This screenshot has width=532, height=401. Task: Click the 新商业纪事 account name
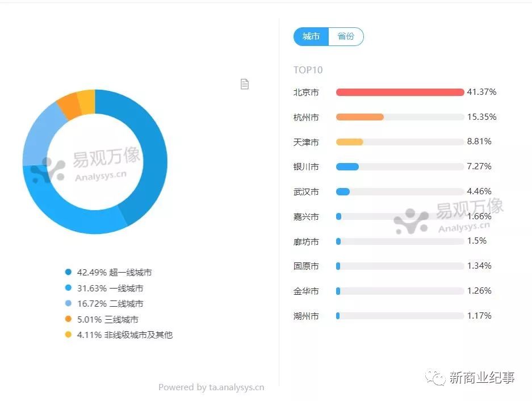[x=482, y=378]
